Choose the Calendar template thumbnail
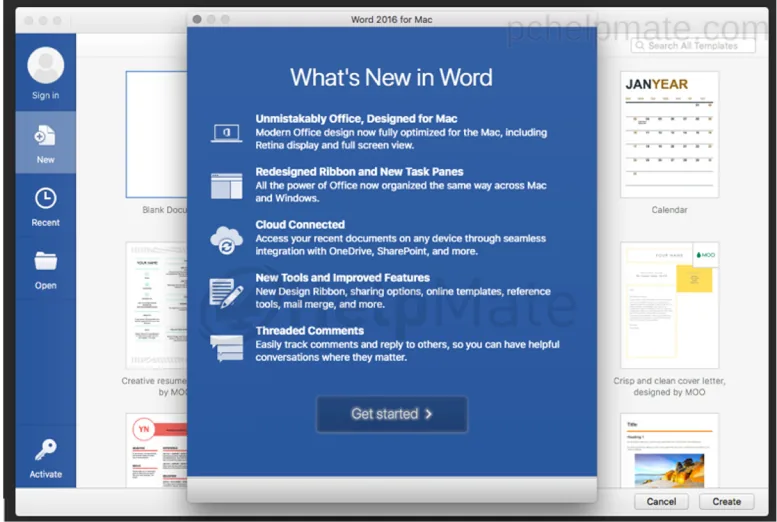Image resolution: width=777 pixels, height=522 pixels. (669, 134)
